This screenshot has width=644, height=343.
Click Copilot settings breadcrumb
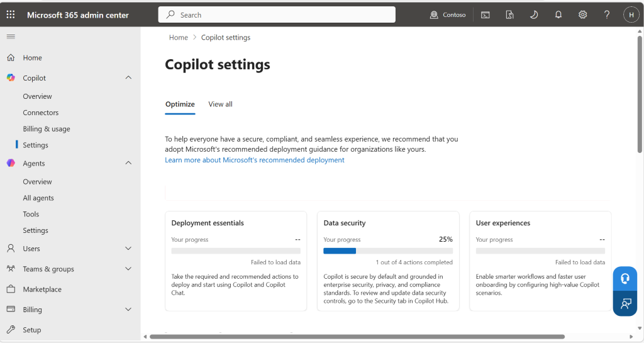(226, 37)
